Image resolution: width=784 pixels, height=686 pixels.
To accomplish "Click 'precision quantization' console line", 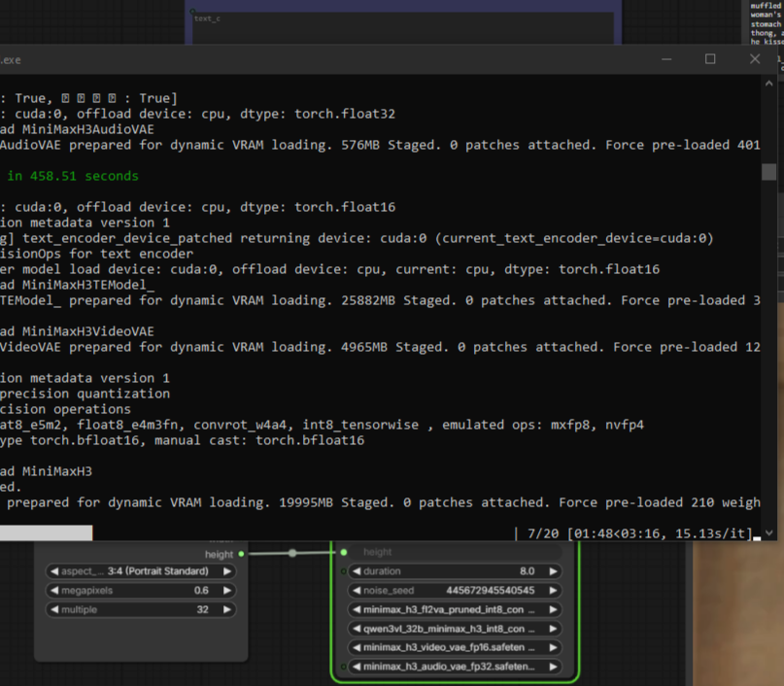I will tap(85, 394).
